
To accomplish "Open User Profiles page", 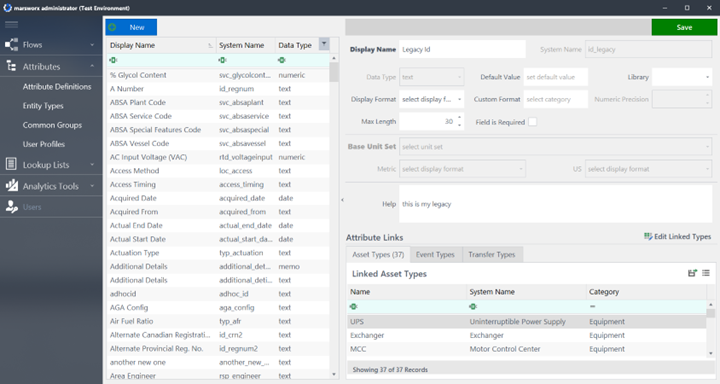I will point(44,144).
